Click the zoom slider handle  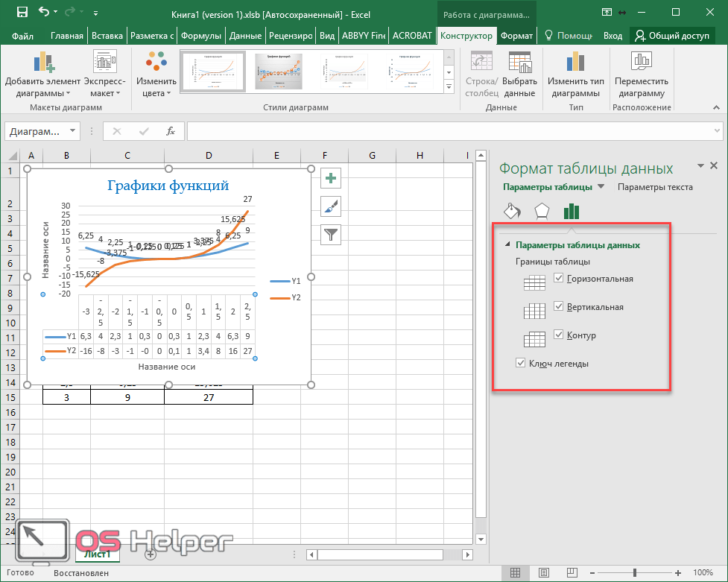pos(634,573)
